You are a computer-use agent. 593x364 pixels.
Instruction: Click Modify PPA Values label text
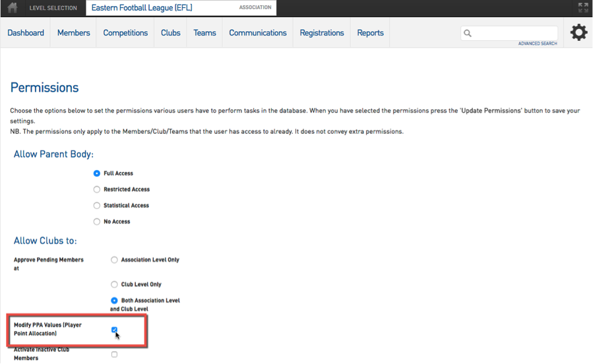click(47, 329)
